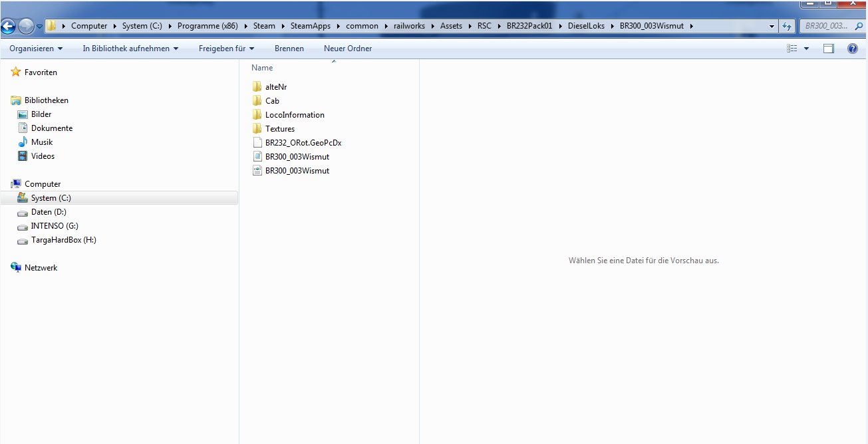The image size is (868, 444).
Task: Toggle the preview pane icon
Action: [829, 49]
